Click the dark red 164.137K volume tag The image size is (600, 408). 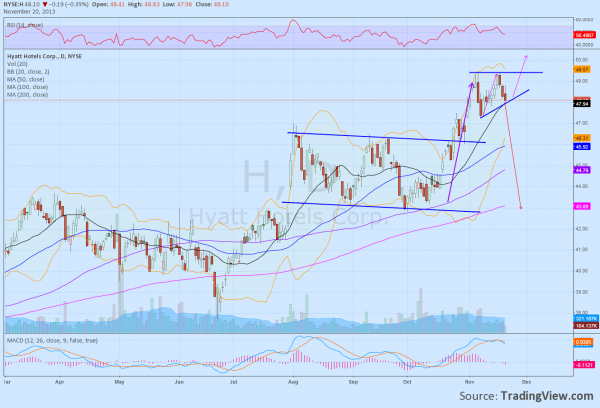pos(586,326)
